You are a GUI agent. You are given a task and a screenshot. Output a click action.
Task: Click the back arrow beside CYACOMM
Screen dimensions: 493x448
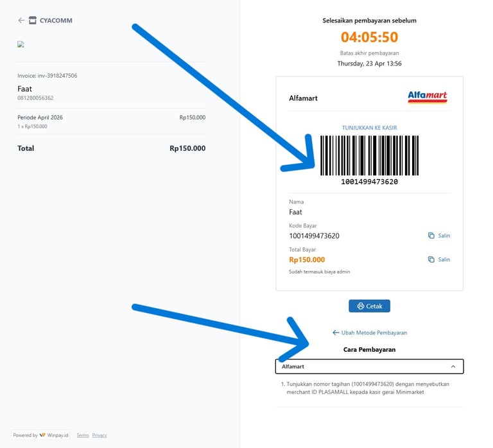21,21
